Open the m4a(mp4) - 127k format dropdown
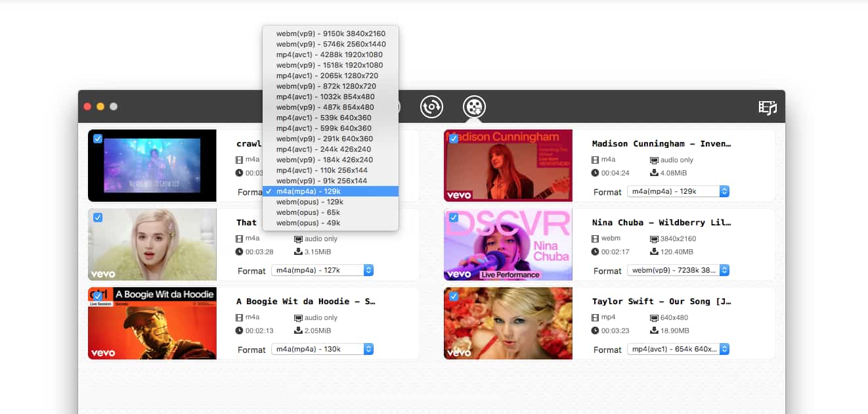Image resolution: width=868 pixels, height=414 pixels. pos(322,270)
